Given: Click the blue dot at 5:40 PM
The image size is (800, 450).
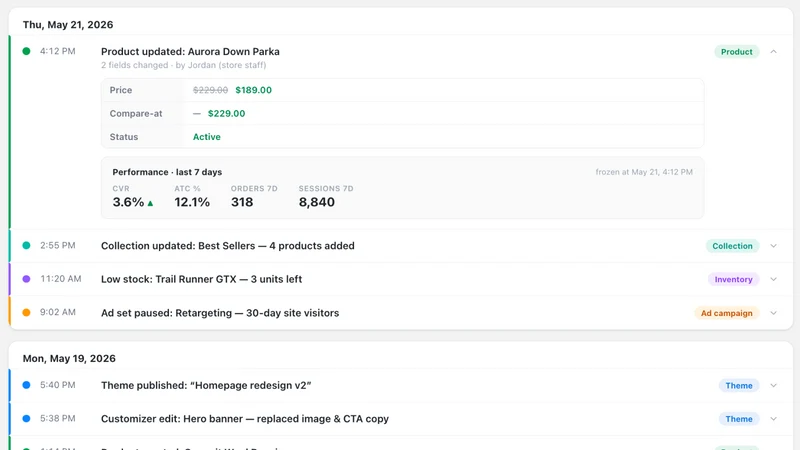Looking at the screenshot, I should 27,385.
